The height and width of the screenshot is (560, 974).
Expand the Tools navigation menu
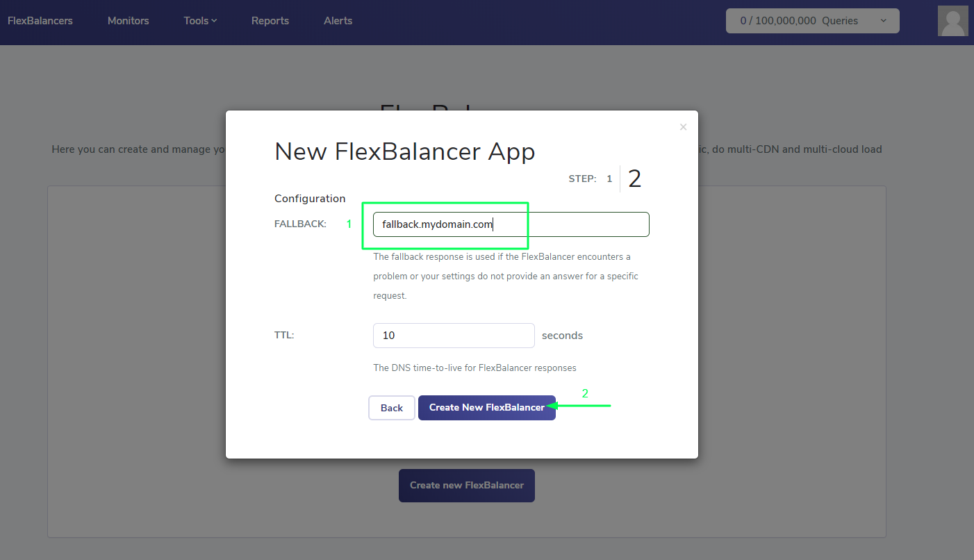pos(200,21)
